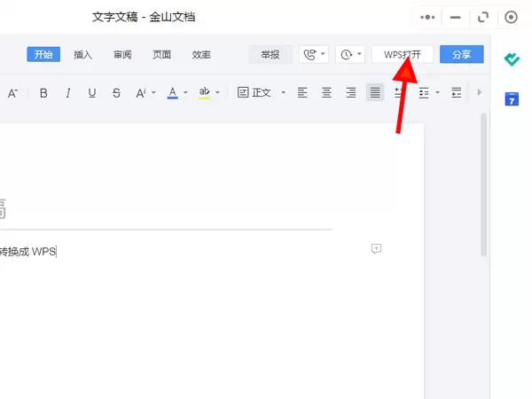
Task: Toggle justified alignment
Action: [375, 92]
